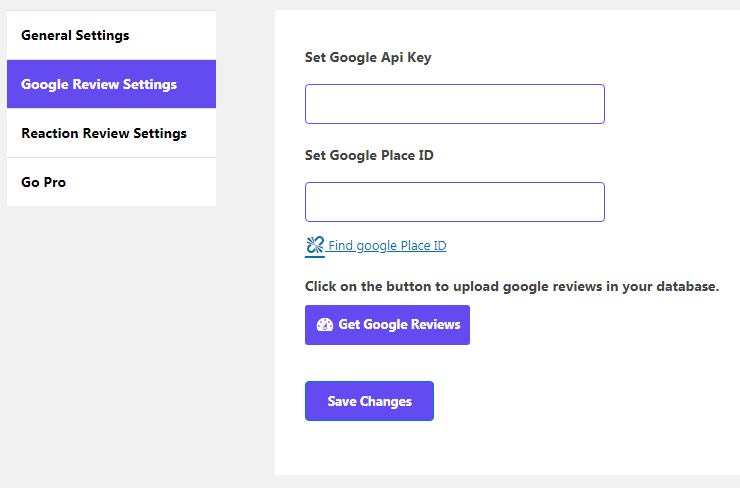Click the link chain icon beside Find google Place ID
The height and width of the screenshot is (488, 740).
click(315, 245)
